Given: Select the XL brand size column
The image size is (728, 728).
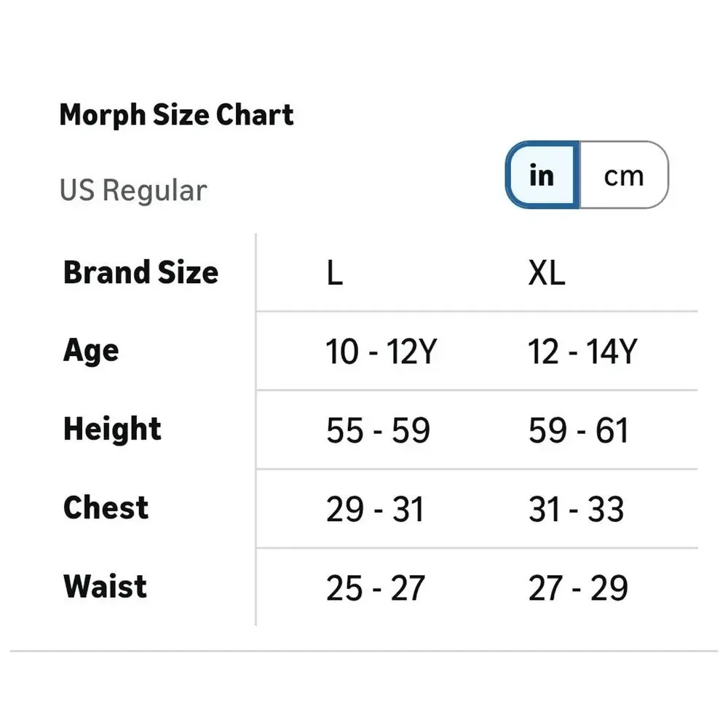Looking at the screenshot, I should coord(547,272).
